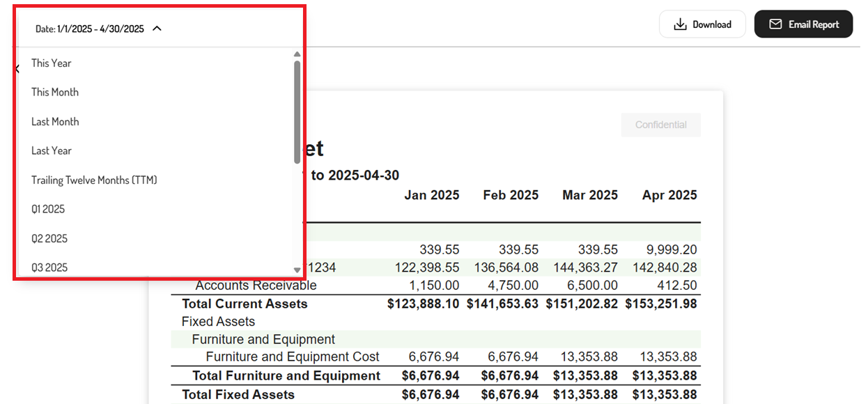Open the Date 1/1/2025 - 4/30/2025 selector

tap(98, 29)
